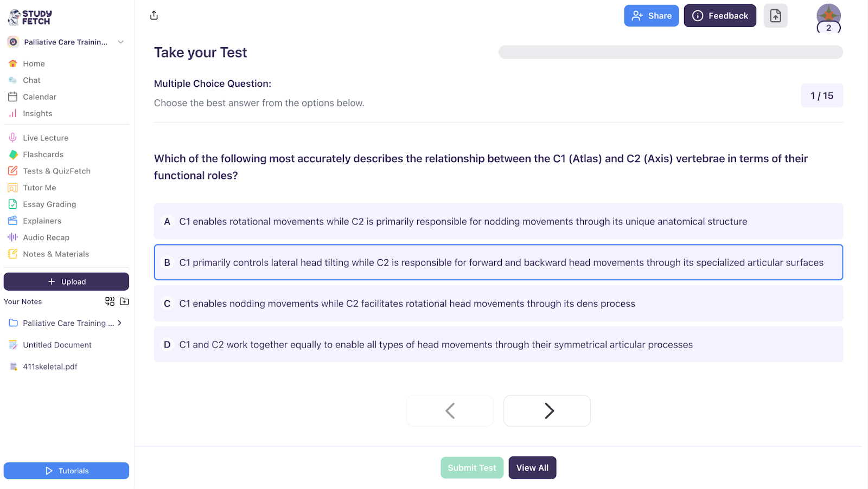868x489 pixels.
Task: Click the test progress bar
Action: pyautogui.click(x=671, y=52)
